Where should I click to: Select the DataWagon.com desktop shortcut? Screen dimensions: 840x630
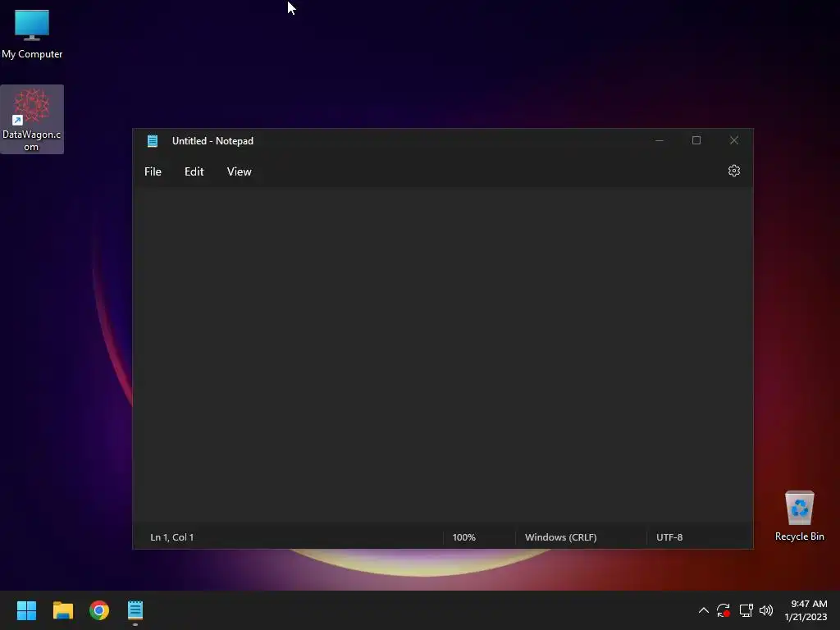pyautogui.click(x=32, y=120)
